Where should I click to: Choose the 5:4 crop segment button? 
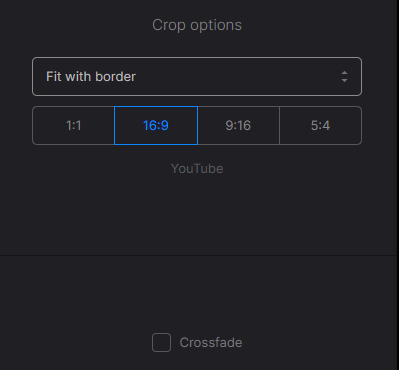(320, 126)
